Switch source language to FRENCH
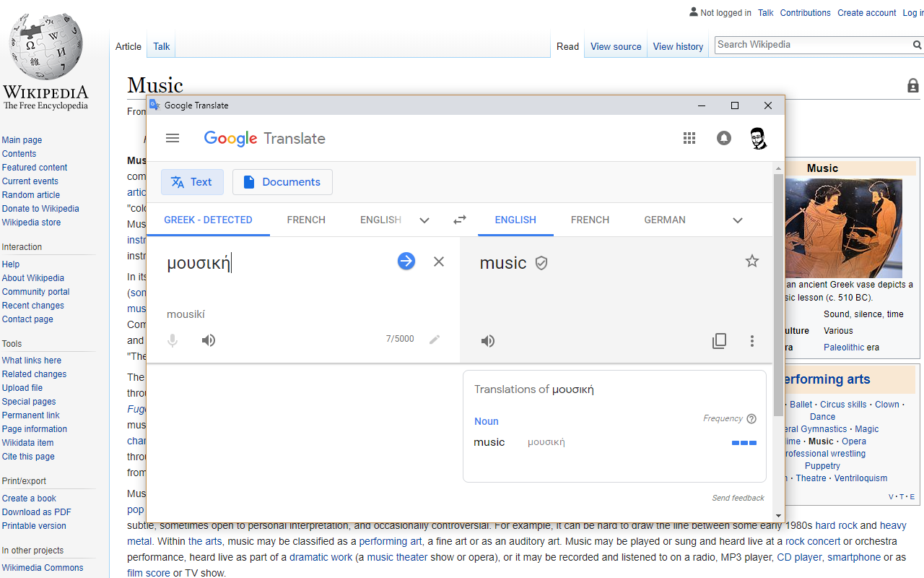Viewport: 924px width, 578px height. [x=306, y=220]
